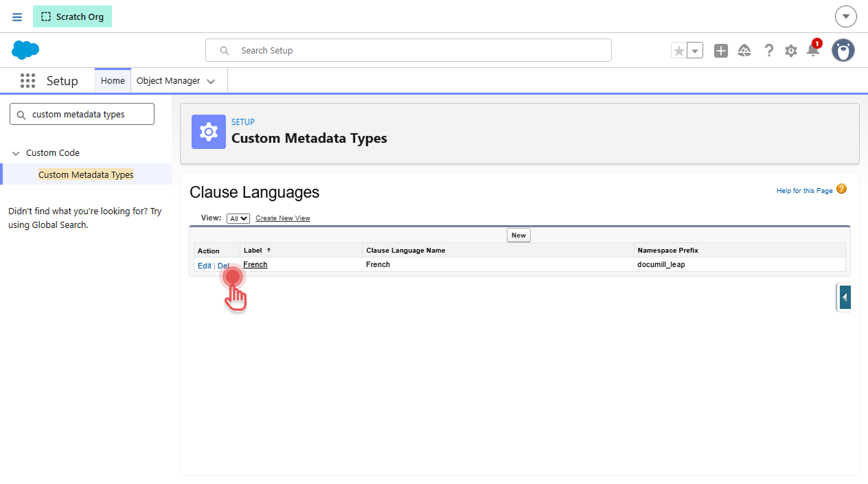Open the global actions plus icon
The height and width of the screenshot is (484, 868).
720,51
